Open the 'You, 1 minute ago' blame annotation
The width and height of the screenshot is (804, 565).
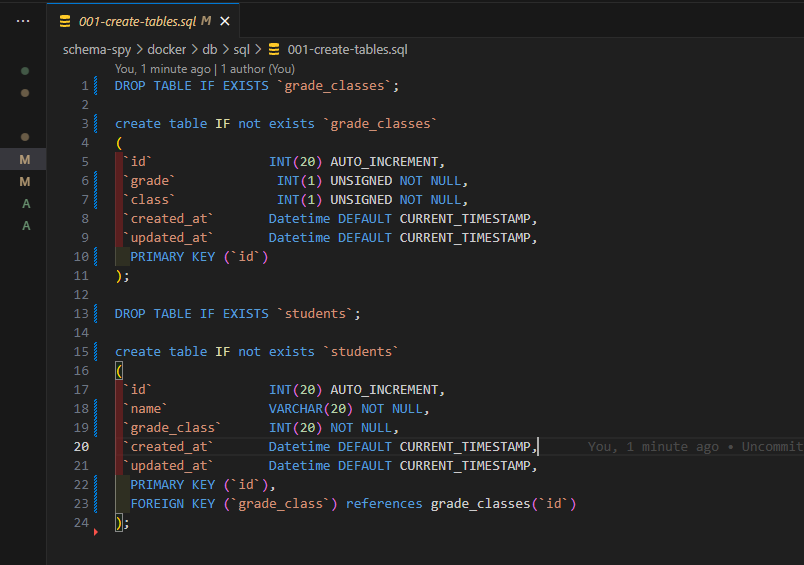tap(163, 69)
